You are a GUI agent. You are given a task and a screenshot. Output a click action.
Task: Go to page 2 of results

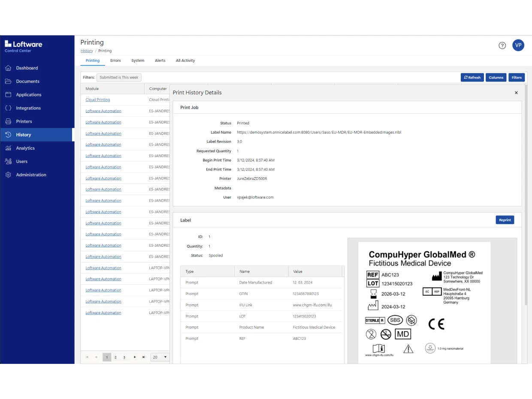pyautogui.click(x=115, y=357)
